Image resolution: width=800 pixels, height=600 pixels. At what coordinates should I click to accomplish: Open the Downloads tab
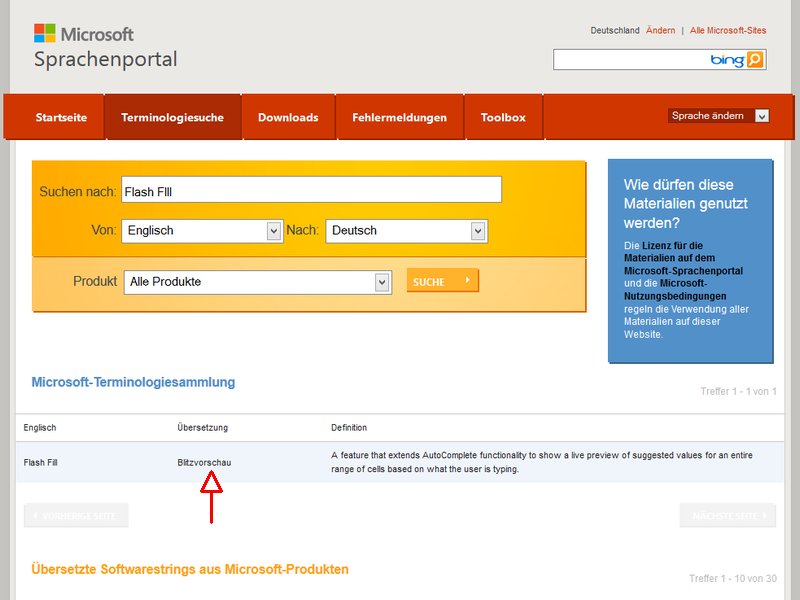point(288,117)
